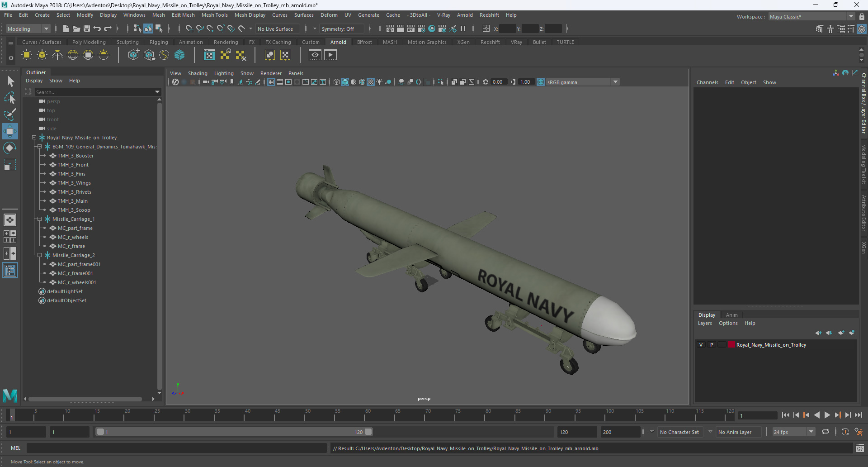Open layer editor Options menu
Viewport: 868px width, 467px height.
click(728, 323)
